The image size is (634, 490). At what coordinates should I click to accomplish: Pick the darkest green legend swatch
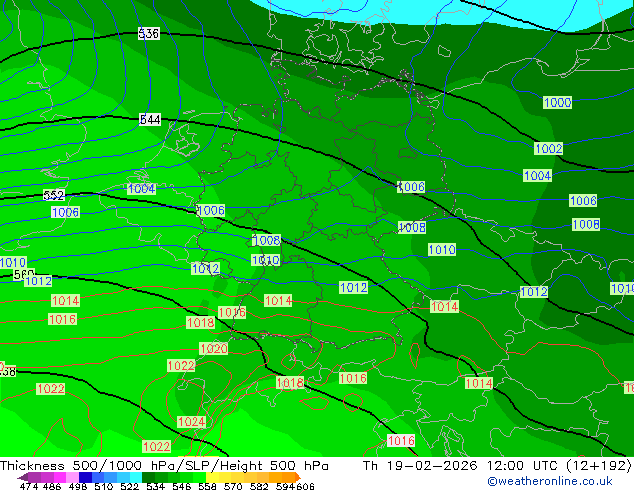(x=148, y=477)
